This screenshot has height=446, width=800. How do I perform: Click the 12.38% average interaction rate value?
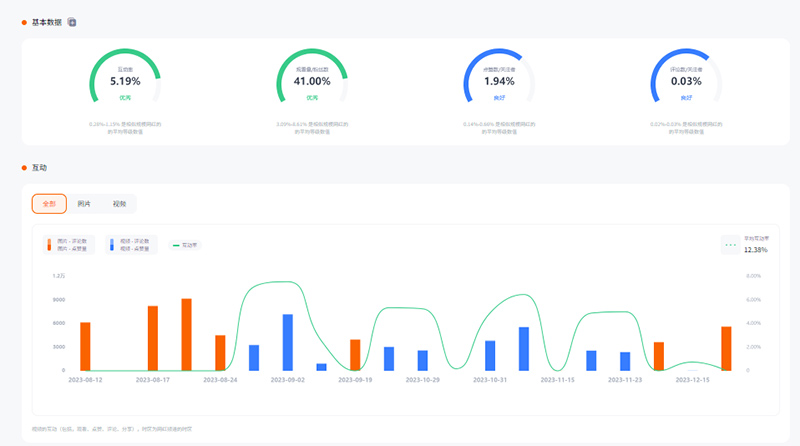click(x=755, y=249)
